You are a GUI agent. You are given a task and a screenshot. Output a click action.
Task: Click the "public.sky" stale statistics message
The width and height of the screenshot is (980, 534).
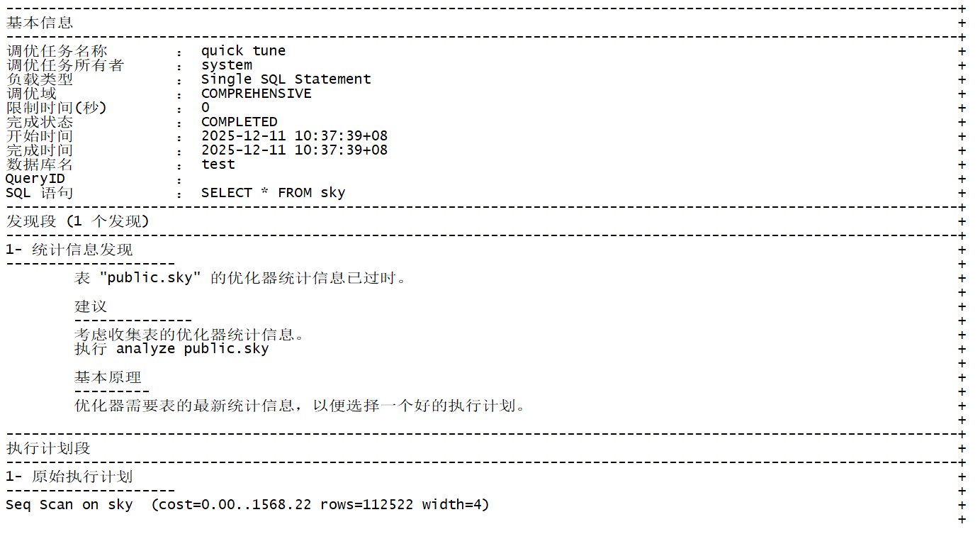click(241, 278)
